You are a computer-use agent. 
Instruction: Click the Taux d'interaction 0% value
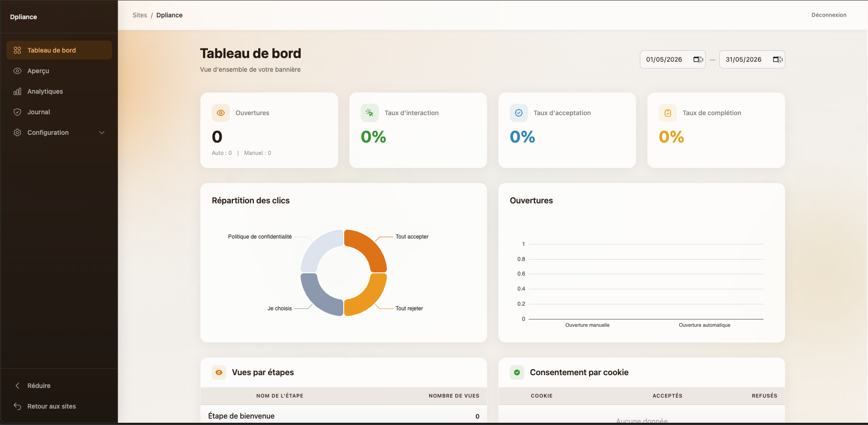(373, 137)
